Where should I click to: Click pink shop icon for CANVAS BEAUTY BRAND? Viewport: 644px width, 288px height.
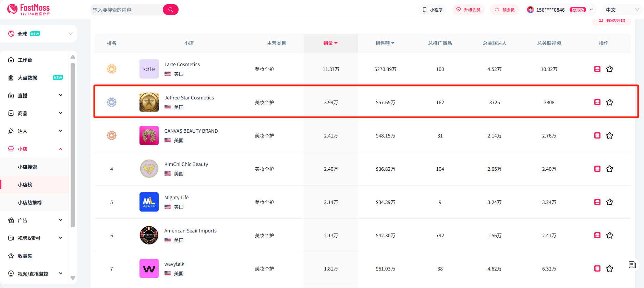pyautogui.click(x=597, y=136)
